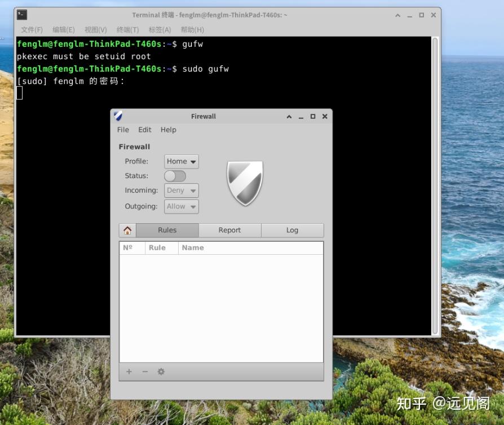Viewport: 504px width, 425px height.
Task: Add a new firewall rule with the plus icon
Action: 129,371
